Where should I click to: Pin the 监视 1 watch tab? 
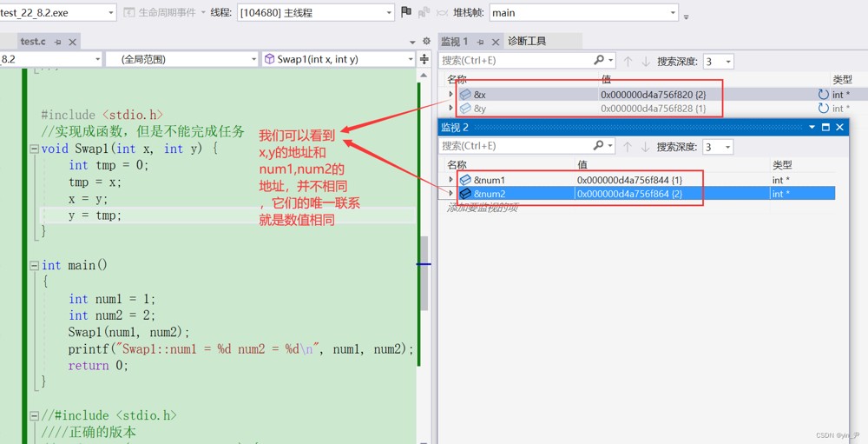click(481, 42)
